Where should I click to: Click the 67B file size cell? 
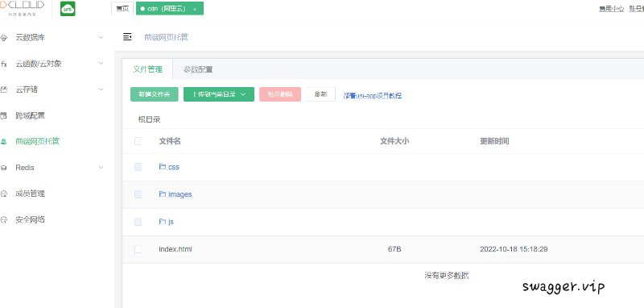point(394,249)
